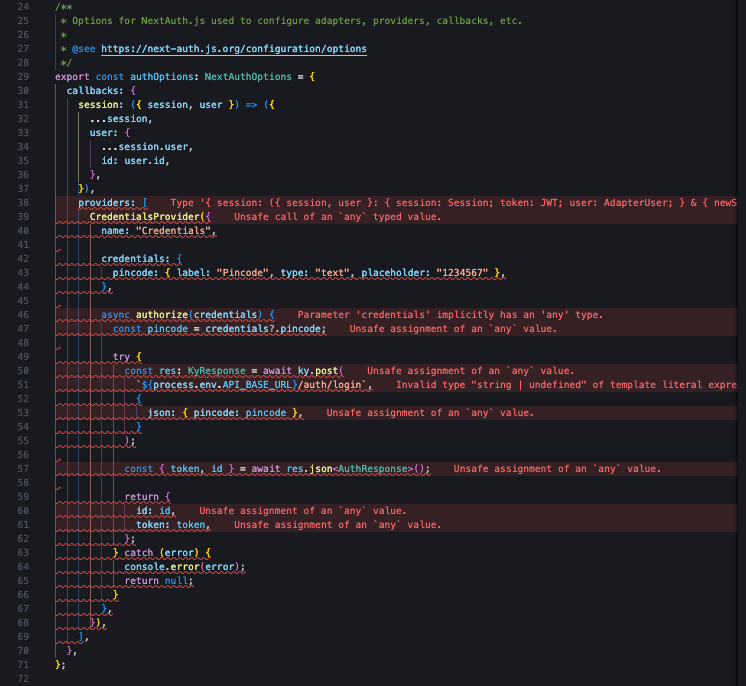Screen dimensions: 746x686
Task: Click the 'authorize' method name on line 46
Action: (x=162, y=314)
